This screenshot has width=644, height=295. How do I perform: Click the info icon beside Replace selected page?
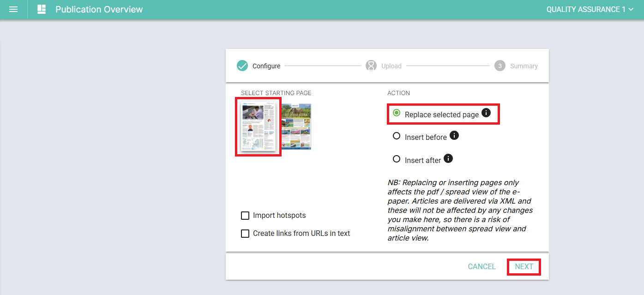486,113
